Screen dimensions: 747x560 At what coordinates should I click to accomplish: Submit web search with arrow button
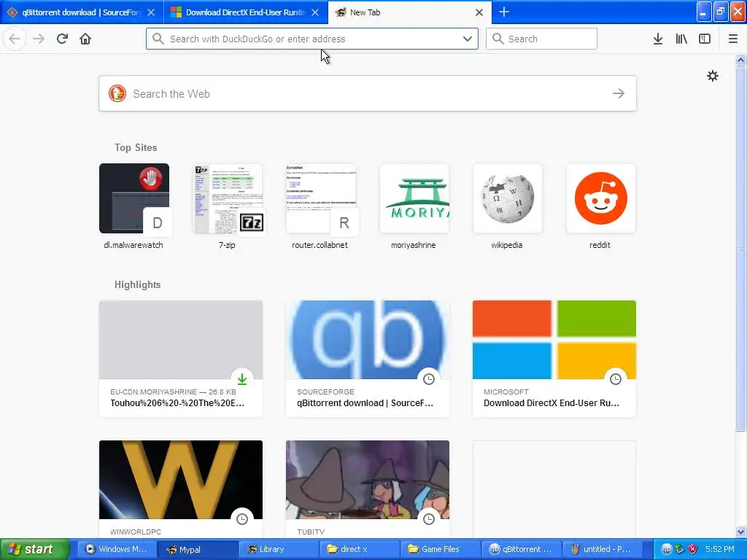pos(619,93)
